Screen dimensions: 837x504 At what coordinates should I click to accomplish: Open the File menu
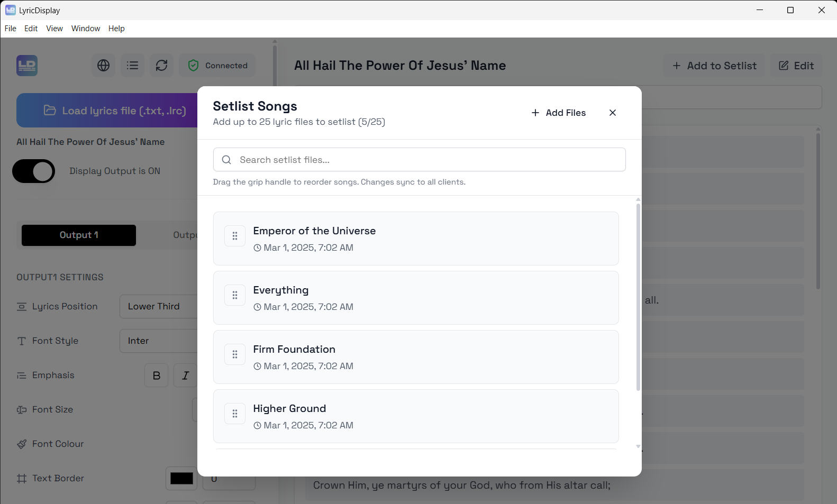point(11,29)
